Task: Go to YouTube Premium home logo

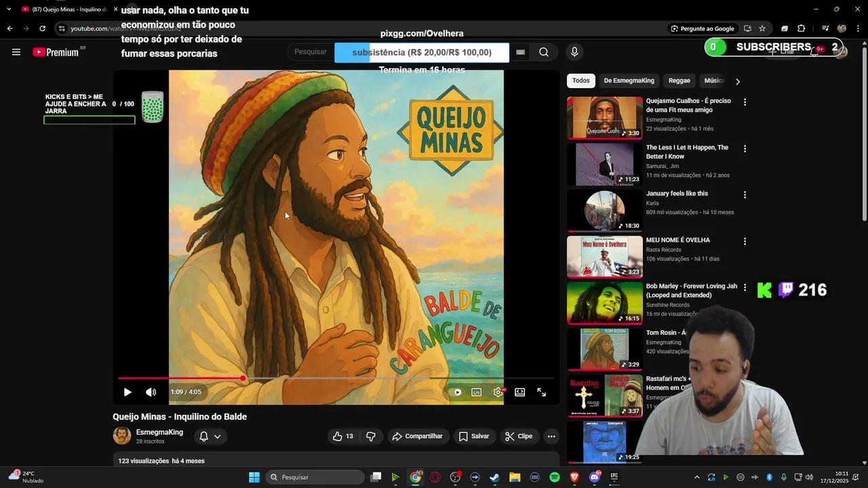Action: tap(56, 52)
